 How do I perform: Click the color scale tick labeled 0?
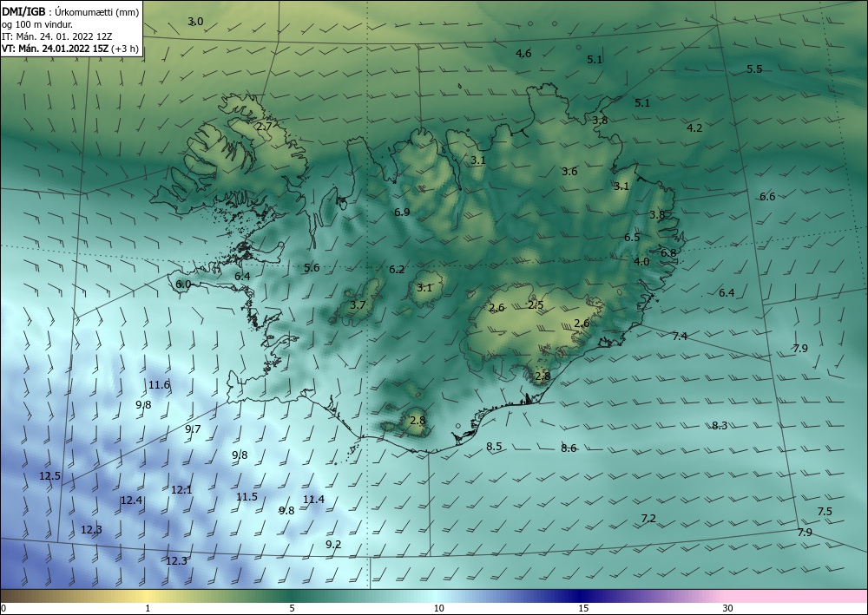tap(3, 609)
